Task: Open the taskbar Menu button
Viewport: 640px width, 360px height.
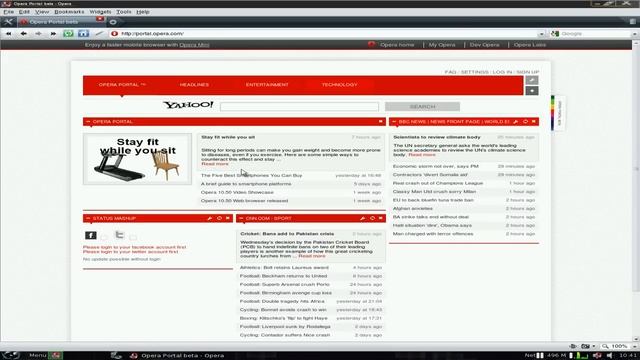Action: coord(38,356)
